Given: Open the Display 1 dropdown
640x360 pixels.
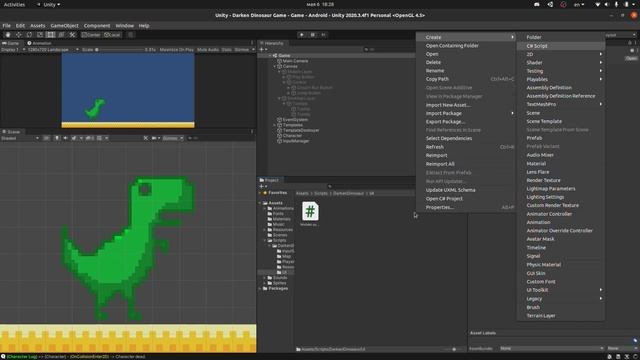Looking at the screenshot, I should pos(13,49).
